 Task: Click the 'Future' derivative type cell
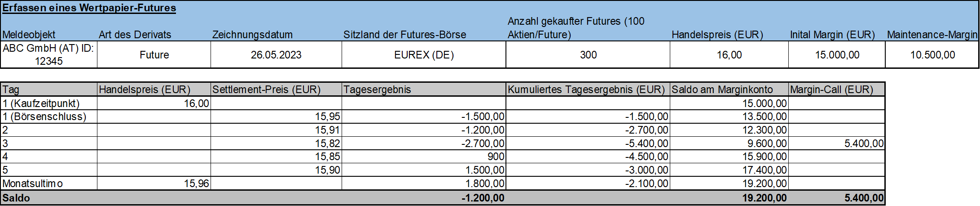pos(154,55)
